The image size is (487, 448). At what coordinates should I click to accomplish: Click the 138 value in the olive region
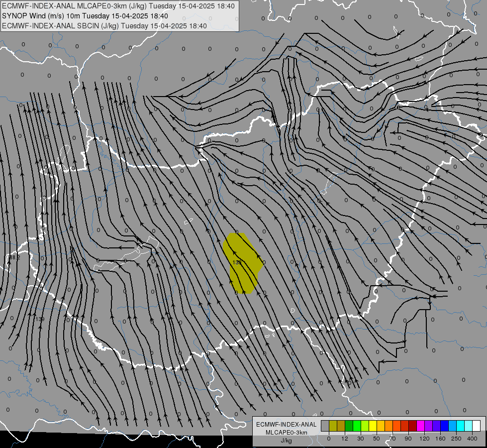point(237,262)
